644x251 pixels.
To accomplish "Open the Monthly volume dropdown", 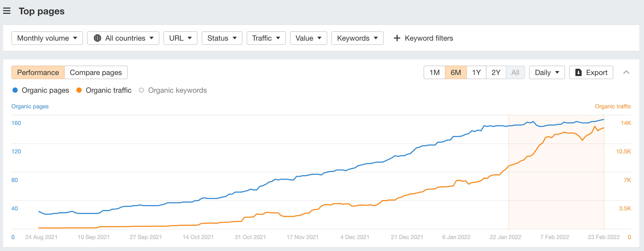I will (47, 38).
